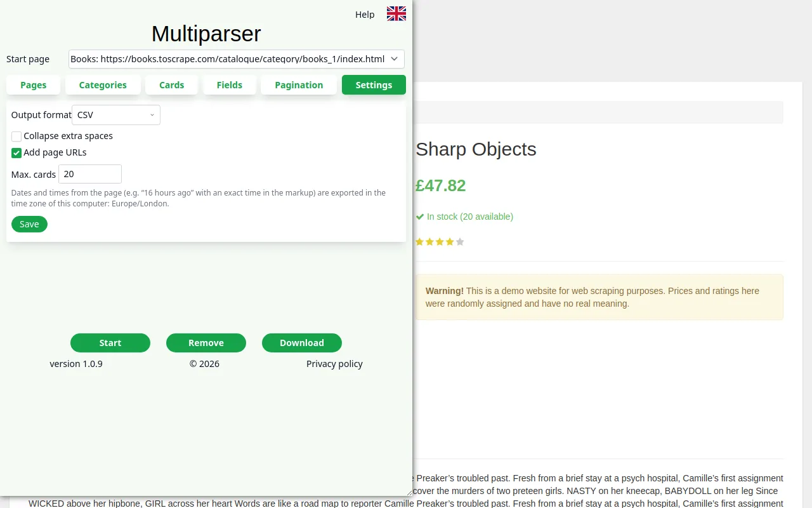This screenshot has width=812, height=508.
Task: Click the popup resize handle corner
Action: 408,491
